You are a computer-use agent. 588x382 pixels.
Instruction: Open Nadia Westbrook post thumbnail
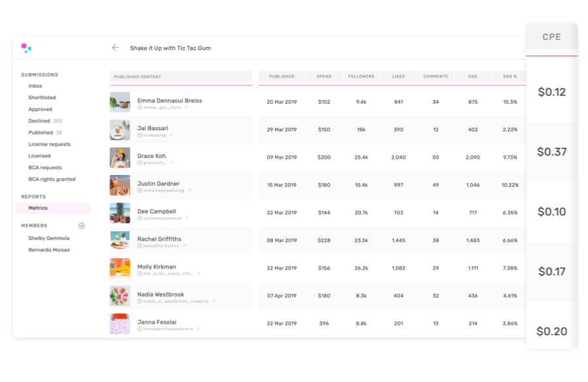(120, 296)
